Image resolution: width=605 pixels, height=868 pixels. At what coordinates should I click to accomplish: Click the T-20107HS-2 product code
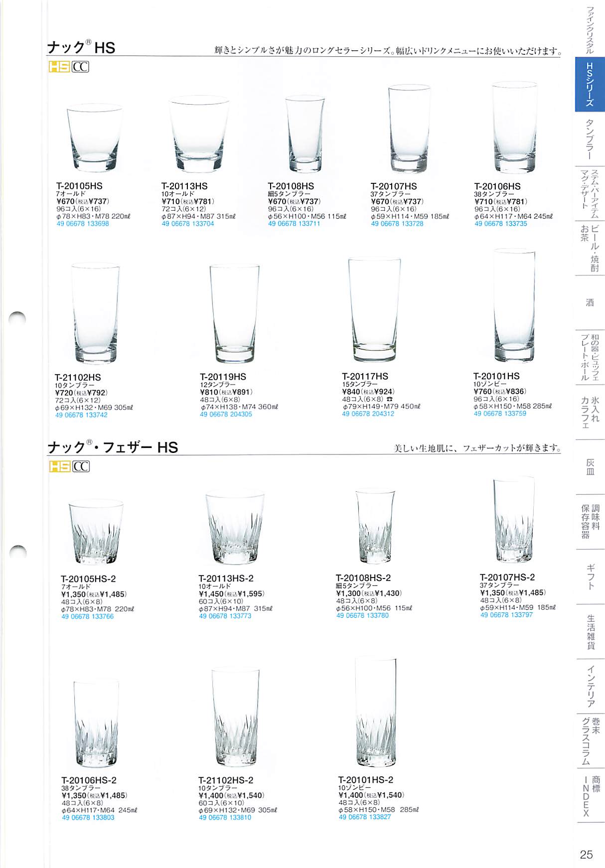click(507, 577)
